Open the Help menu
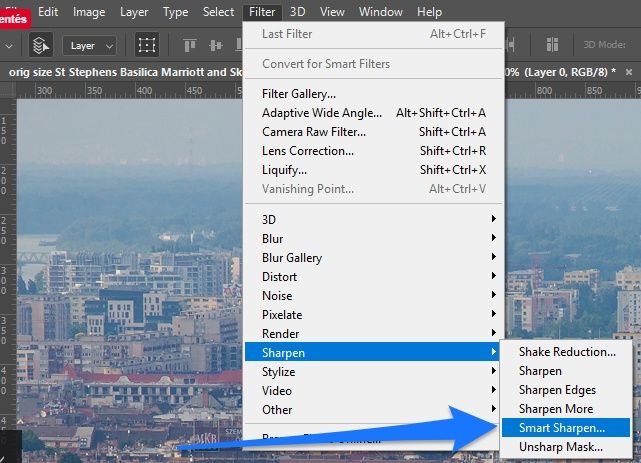Viewport: 641px width, 463px height. tap(429, 12)
